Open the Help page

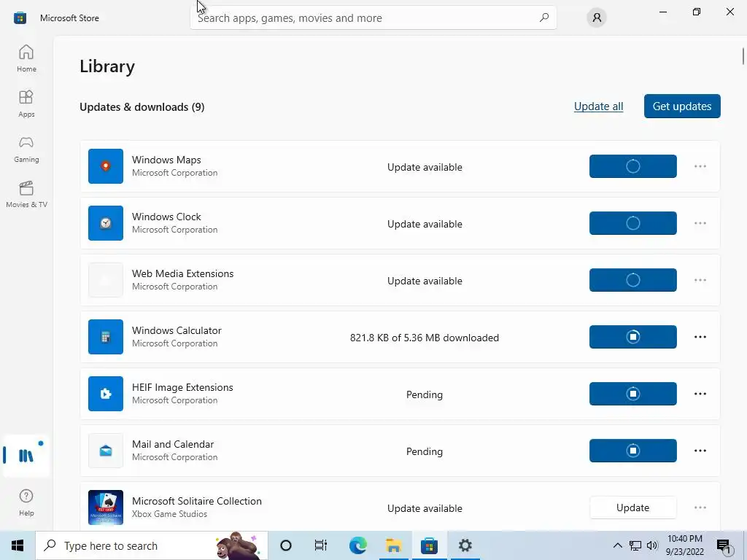click(x=26, y=502)
